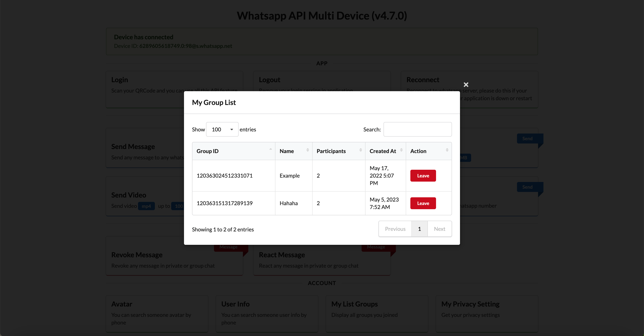Open the React Message card

click(x=322, y=260)
